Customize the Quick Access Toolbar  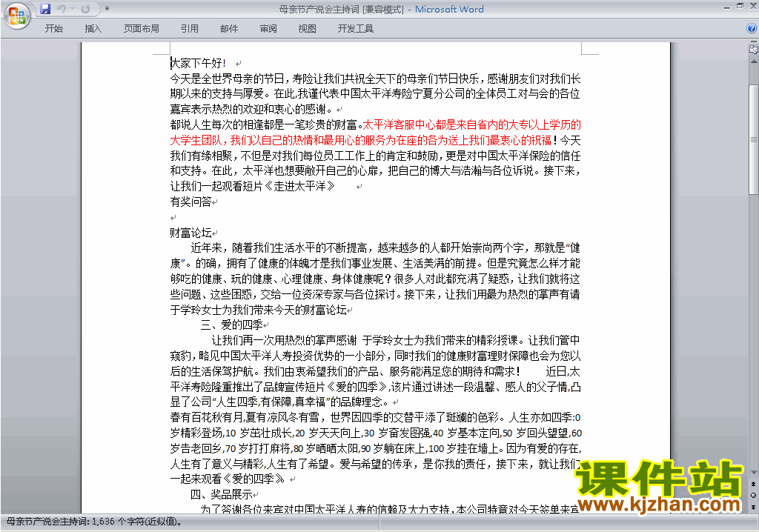[107, 9]
